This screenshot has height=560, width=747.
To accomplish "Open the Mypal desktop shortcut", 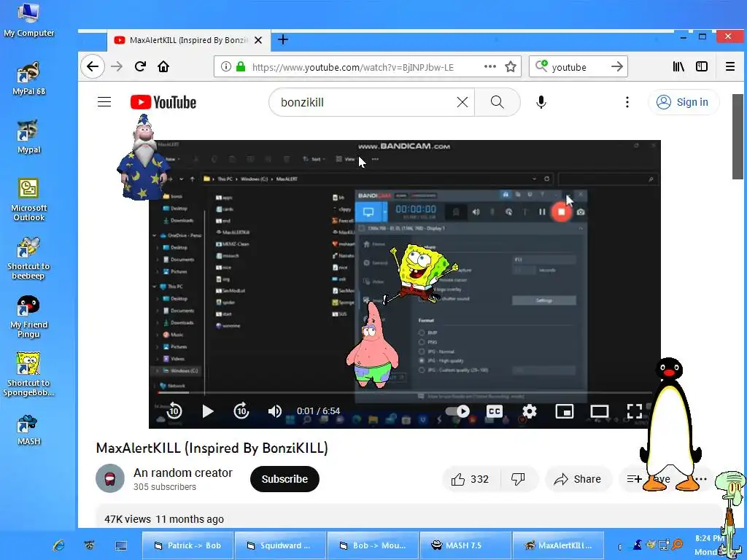I will click(28, 137).
